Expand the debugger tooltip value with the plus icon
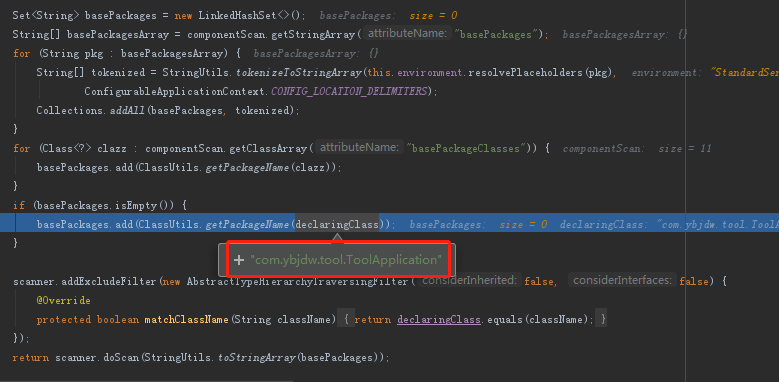The width and height of the screenshot is (779, 382). pyautogui.click(x=239, y=260)
